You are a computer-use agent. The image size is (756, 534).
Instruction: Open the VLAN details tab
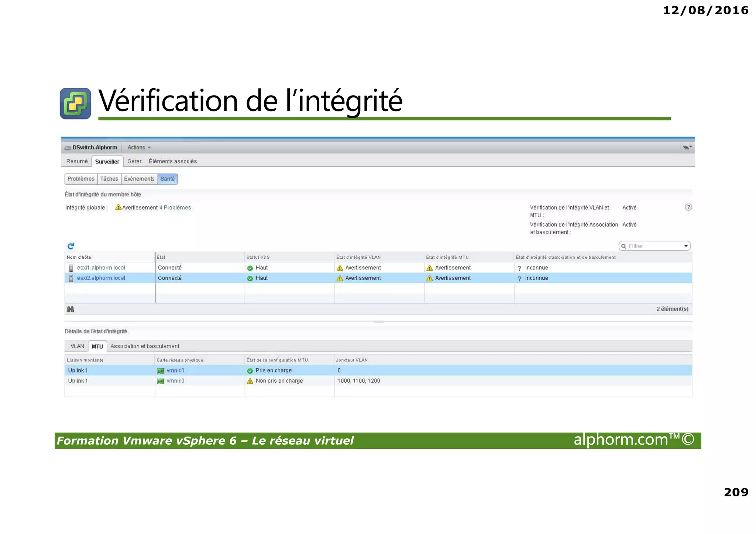[x=77, y=346]
